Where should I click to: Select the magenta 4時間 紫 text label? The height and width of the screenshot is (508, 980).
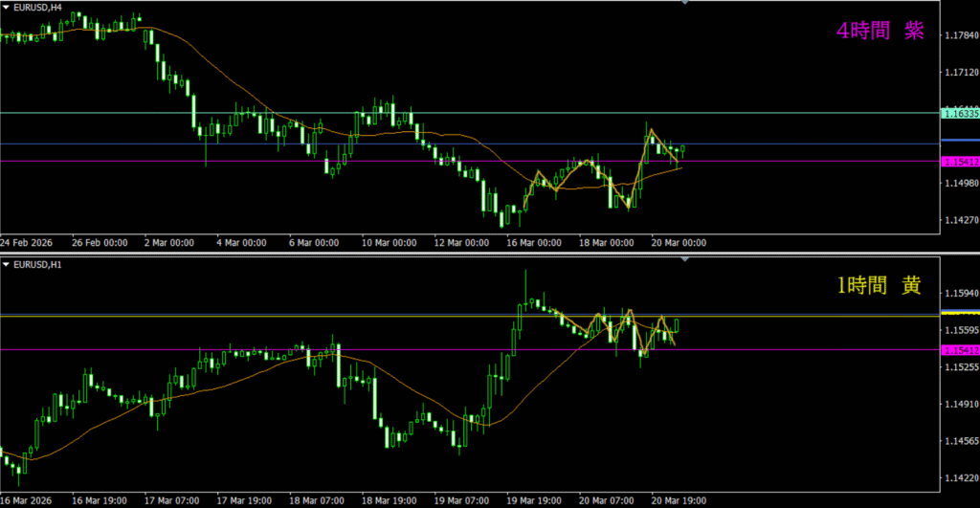(x=880, y=31)
